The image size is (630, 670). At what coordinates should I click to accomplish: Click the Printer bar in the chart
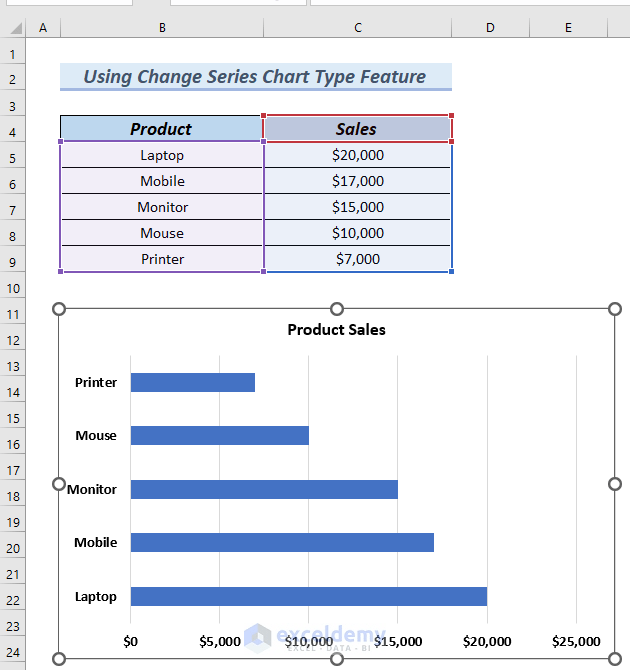point(193,382)
